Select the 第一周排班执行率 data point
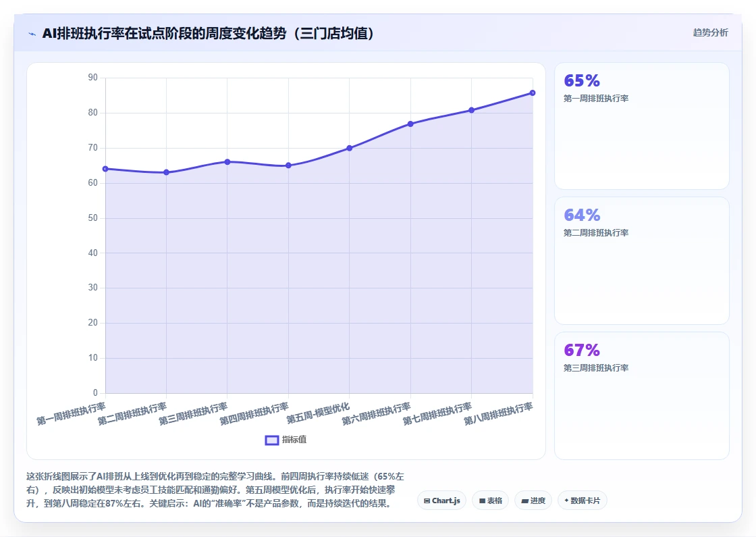The width and height of the screenshot is (756, 537). tap(105, 169)
